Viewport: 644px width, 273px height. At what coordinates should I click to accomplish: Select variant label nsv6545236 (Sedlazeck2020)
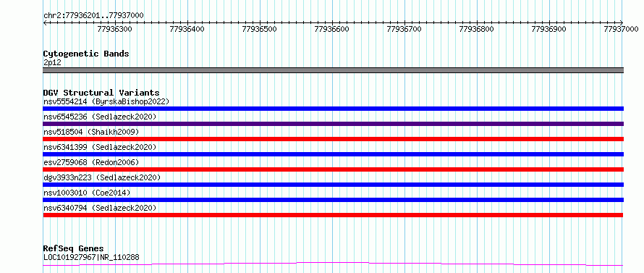point(100,117)
